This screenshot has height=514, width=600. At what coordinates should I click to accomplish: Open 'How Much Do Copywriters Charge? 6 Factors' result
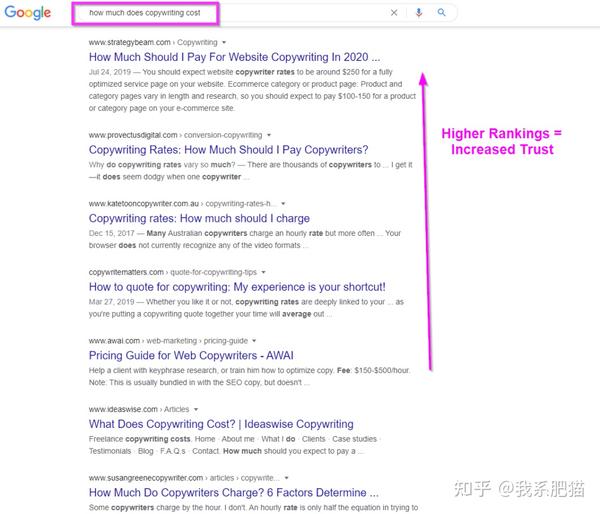tap(234, 493)
